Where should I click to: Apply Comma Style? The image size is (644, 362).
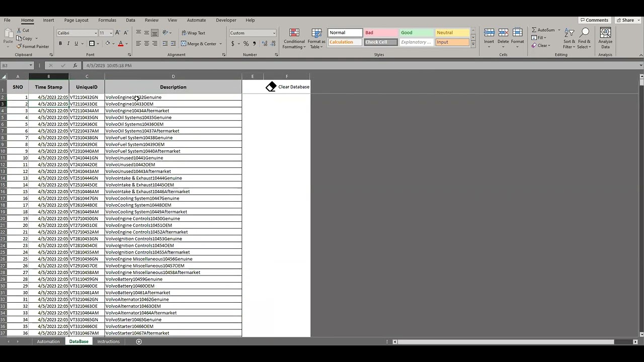coord(254,44)
